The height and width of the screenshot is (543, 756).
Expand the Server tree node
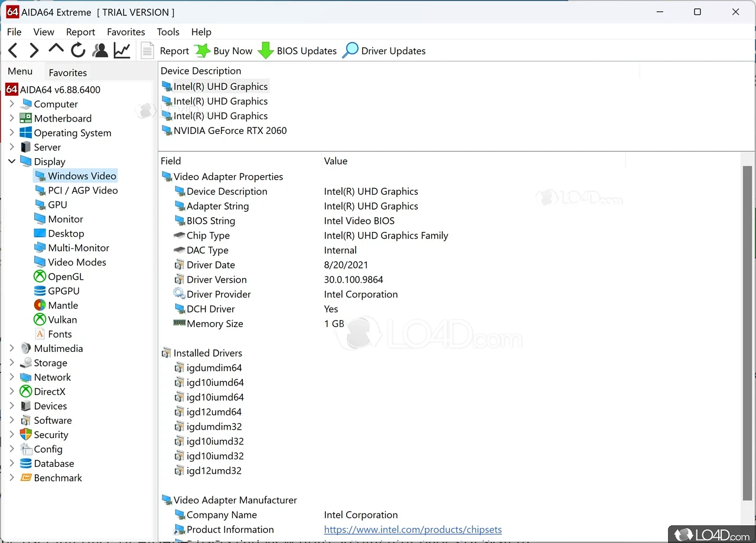point(11,147)
